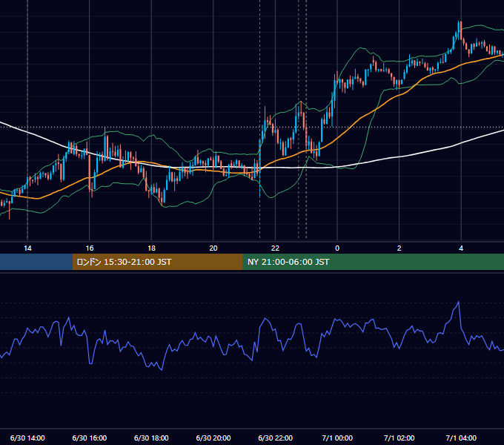The width and height of the screenshot is (504, 445).
Task: Click the 4 hour label on upper axis
Action: (x=461, y=248)
